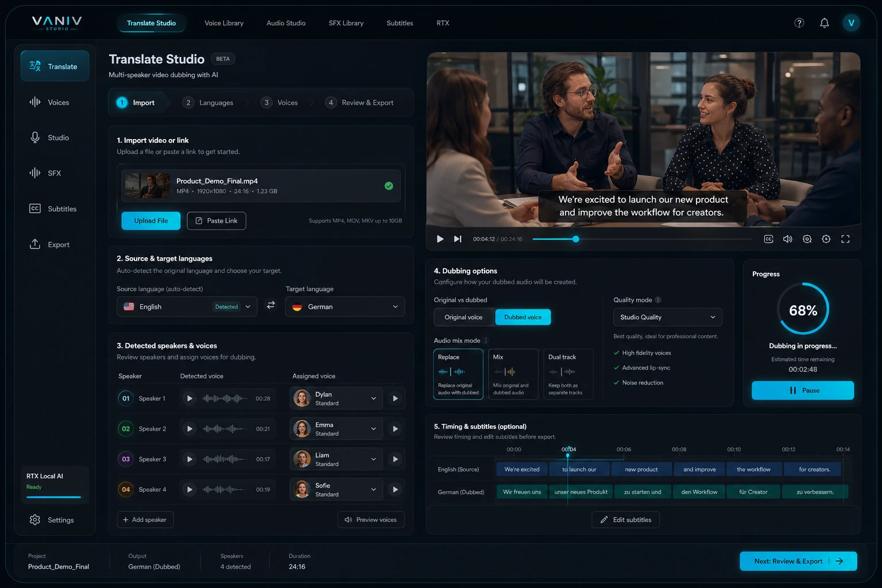Screen dimensions: 882x588
Task: Open video player volume control
Action: tap(787, 239)
